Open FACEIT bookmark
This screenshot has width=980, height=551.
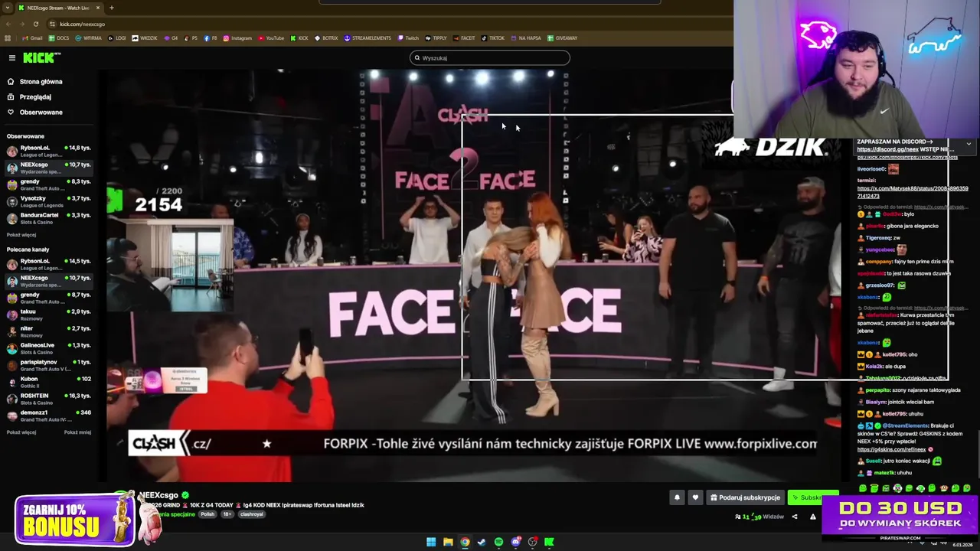464,38
